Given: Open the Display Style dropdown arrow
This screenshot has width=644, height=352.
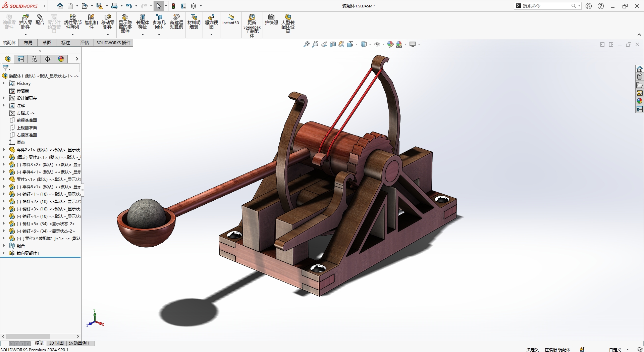Looking at the screenshot, I should 370,44.
